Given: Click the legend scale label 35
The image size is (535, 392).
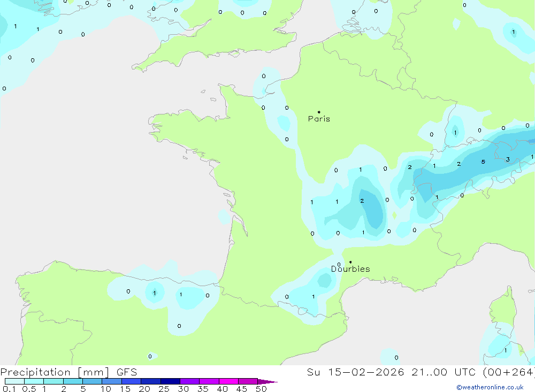Looking at the screenshot, I should pyautogui.click(x=203, y=389).
